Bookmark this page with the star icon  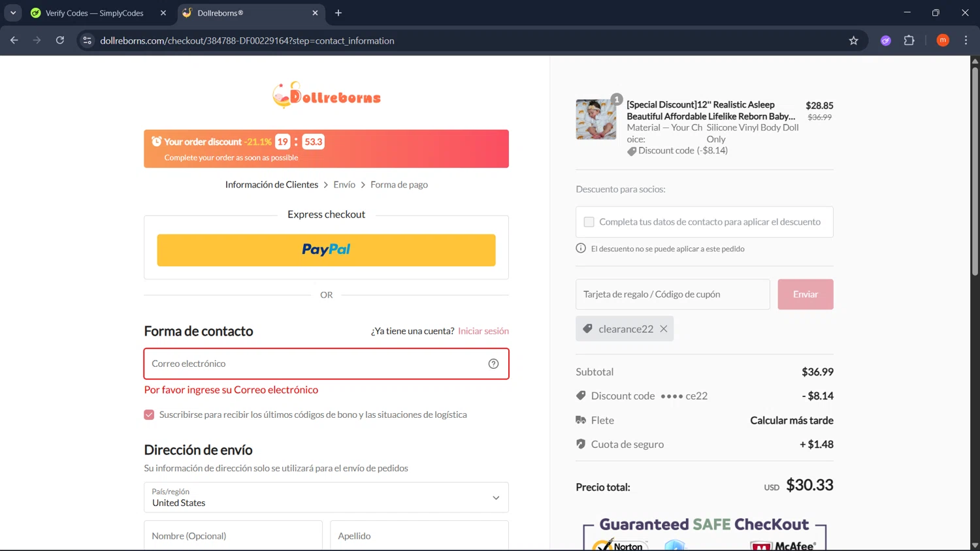point(853,40)
